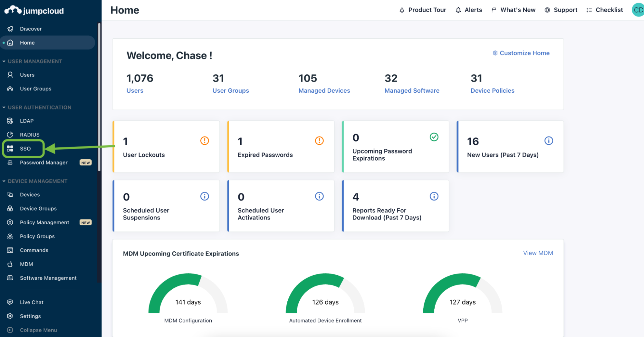The width and height of the screenshot is (644, 337).
Task: Click the NEW badge beside Password Manager
Action: tap(86, 163)
